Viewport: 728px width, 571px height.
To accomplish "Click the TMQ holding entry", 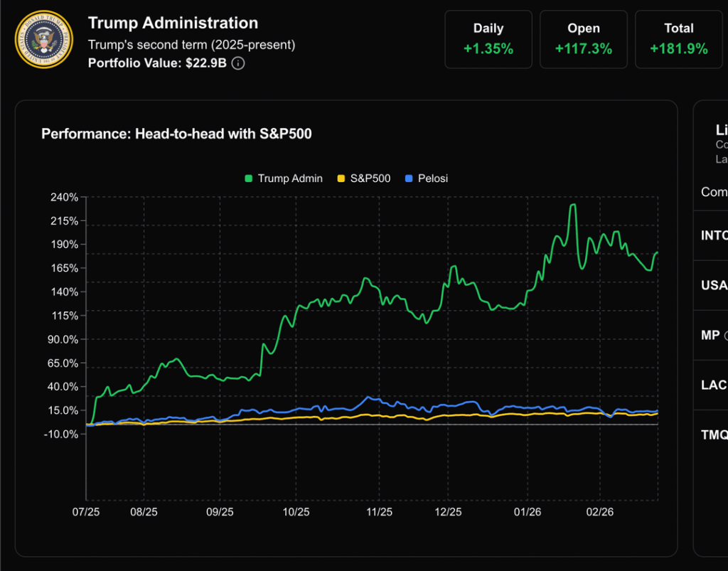I will pos(712,434).
